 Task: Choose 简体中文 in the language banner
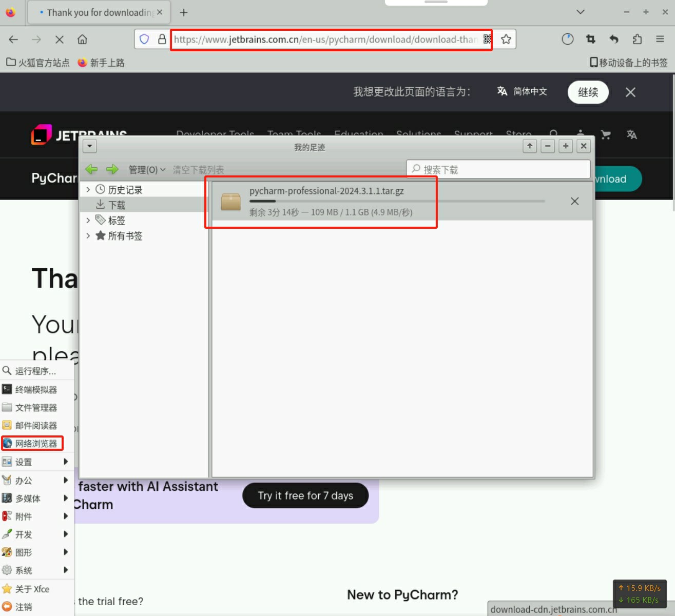[522, 91]
